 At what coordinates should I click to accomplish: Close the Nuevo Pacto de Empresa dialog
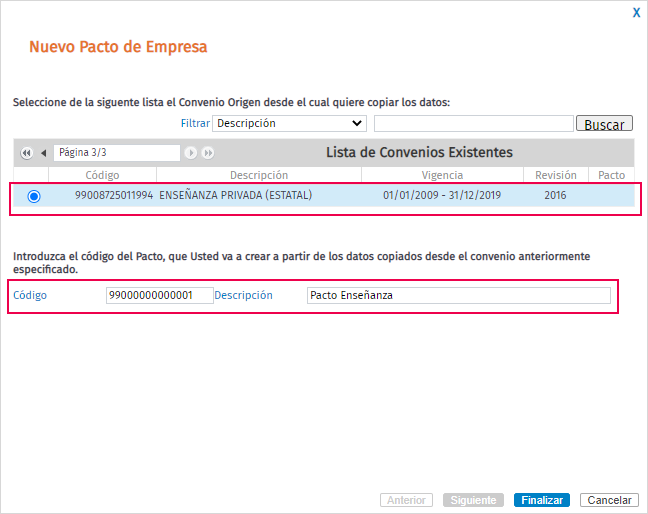(636, 13)
